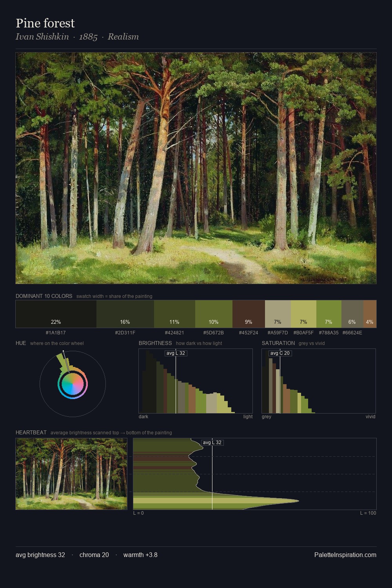Click the BRIGHTNESS section heading
This screenshot has height=588, width=392.
(155, 343)
